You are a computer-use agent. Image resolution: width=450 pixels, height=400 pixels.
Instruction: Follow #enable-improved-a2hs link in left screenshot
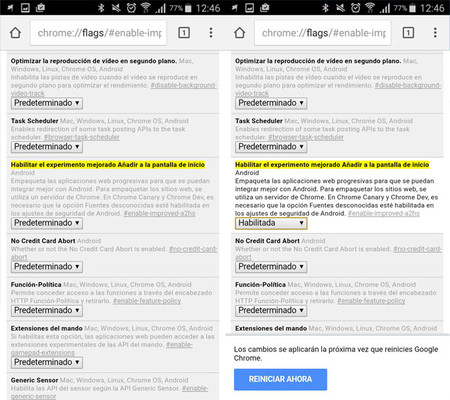click(x=159, y=213)
